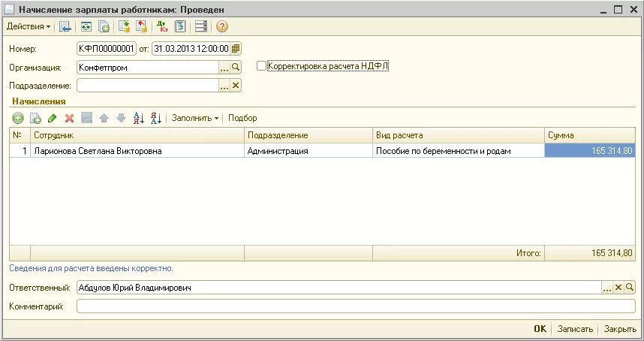Click ellipsis select button for Ответственный
This screenshot has width=644, height=341.
coord(607,288)
